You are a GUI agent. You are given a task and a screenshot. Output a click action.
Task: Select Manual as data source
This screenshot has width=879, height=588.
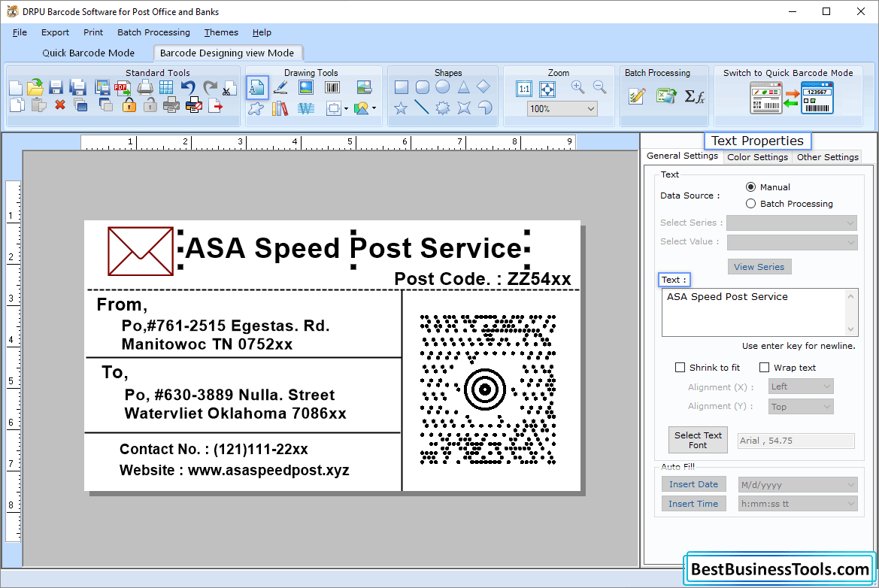pos(750,186)
